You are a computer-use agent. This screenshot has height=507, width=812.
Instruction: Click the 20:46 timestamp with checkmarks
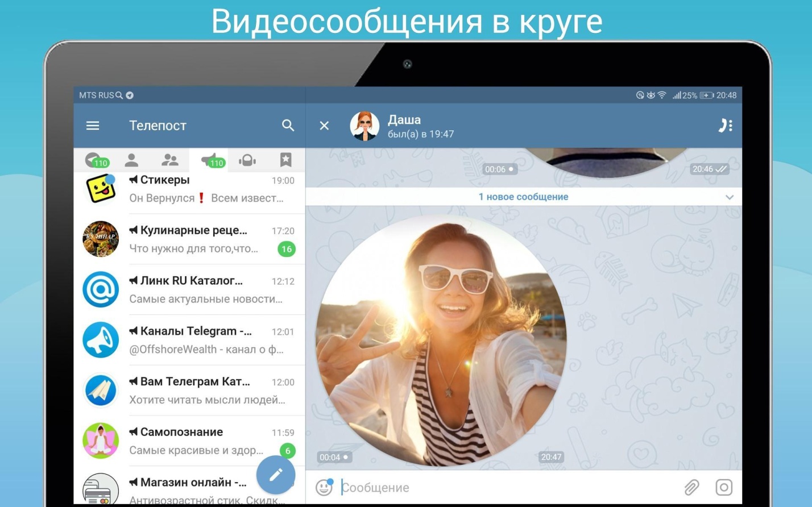[x=710, y=169]
